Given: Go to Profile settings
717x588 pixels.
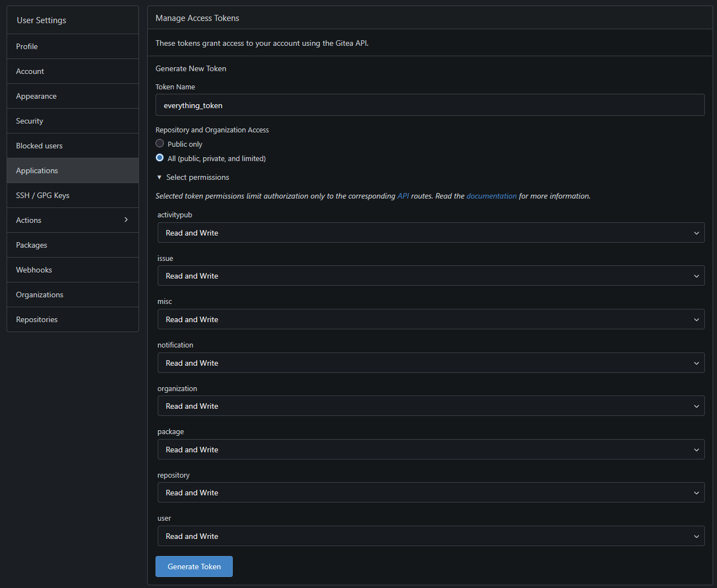Looking at the screenshot, I should pos(27,46).
